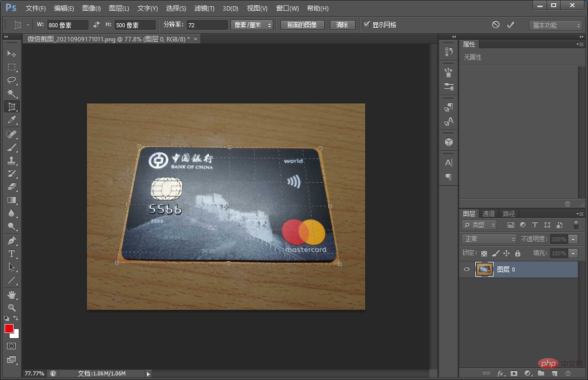Screen dimensions: 588x380
Task: Select the Perspective Crop tool in toolbox
Action: 12,107
